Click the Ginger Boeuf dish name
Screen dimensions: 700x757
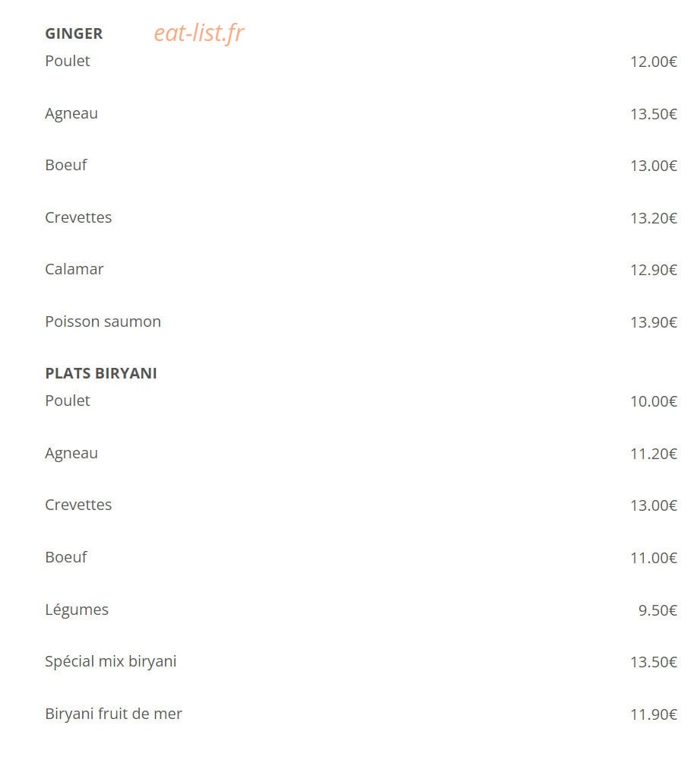point(66,165)
